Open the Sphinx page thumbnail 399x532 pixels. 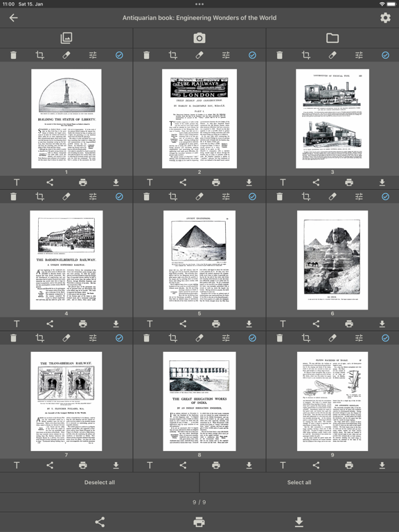coord(332,260)
